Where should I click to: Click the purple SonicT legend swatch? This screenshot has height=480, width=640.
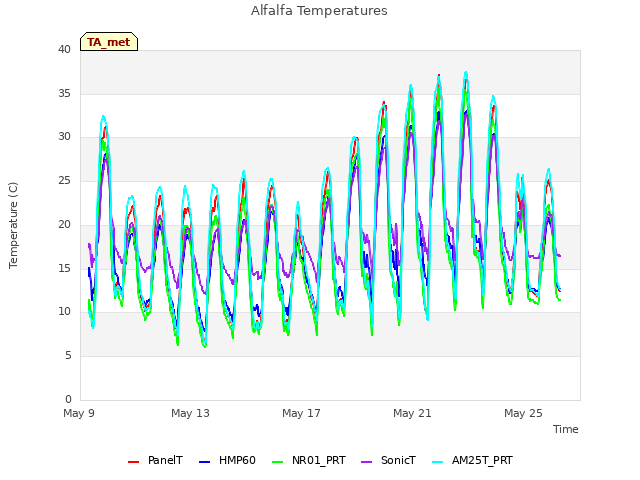[x=367, y=462]
